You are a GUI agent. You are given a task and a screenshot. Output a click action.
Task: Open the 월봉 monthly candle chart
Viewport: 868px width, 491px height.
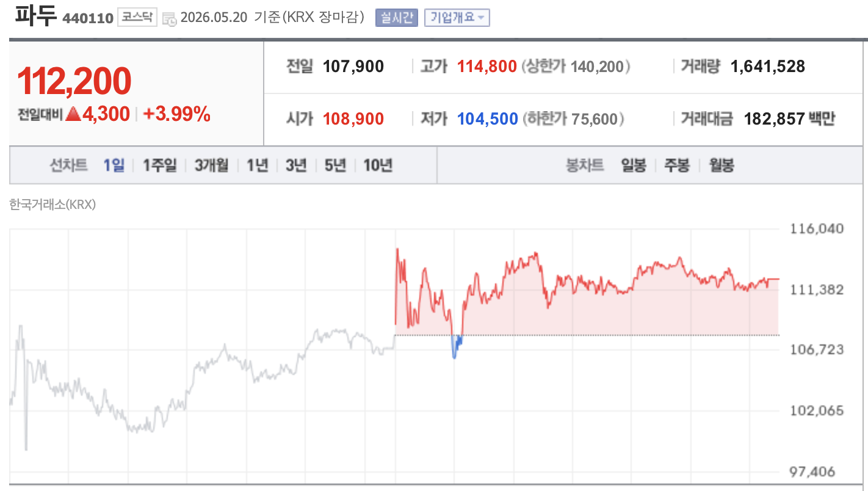tap(721, 165)
